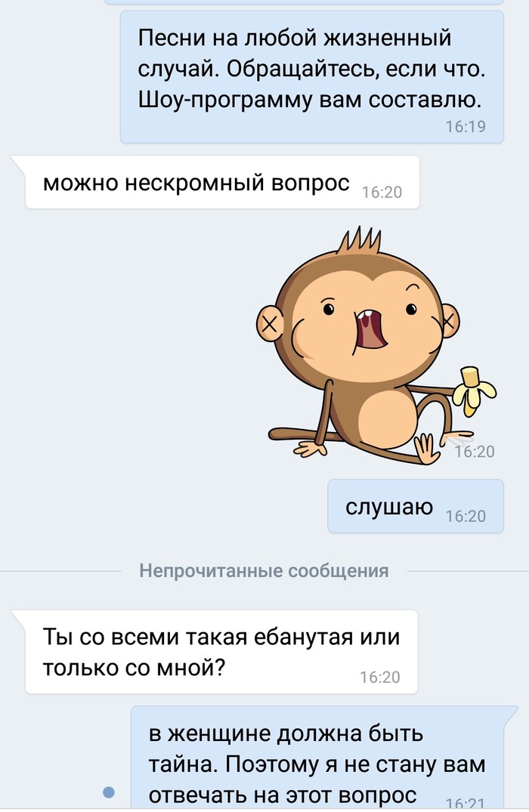This screenshot has width=529, height=812.
Task: Click the 16:21 timestamp at bottom
Action: [x=466, y=802]
